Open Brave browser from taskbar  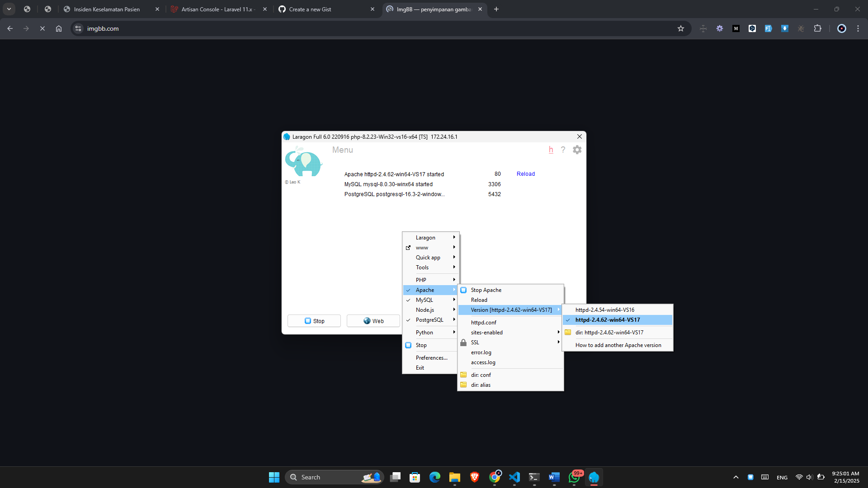[475, 477]
